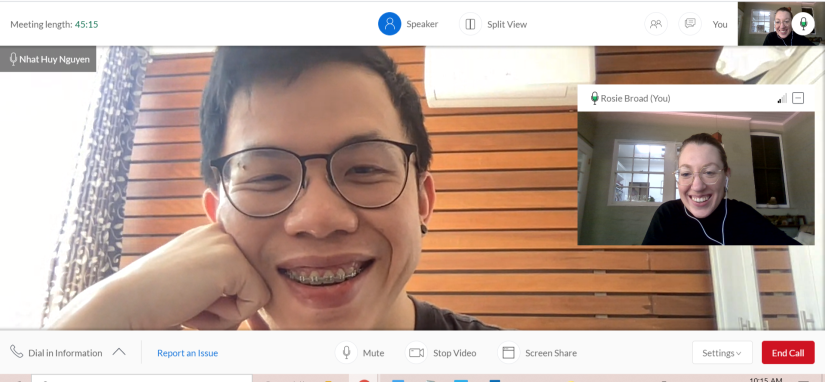Click the 'You' label in top bar
The width and height of the screenshot is (825, 382).
720,24
